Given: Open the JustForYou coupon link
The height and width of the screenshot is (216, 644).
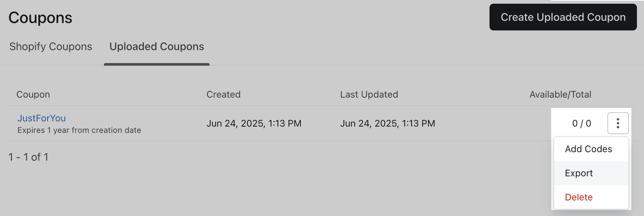Looking at the screenshot, I should (42, 118).
